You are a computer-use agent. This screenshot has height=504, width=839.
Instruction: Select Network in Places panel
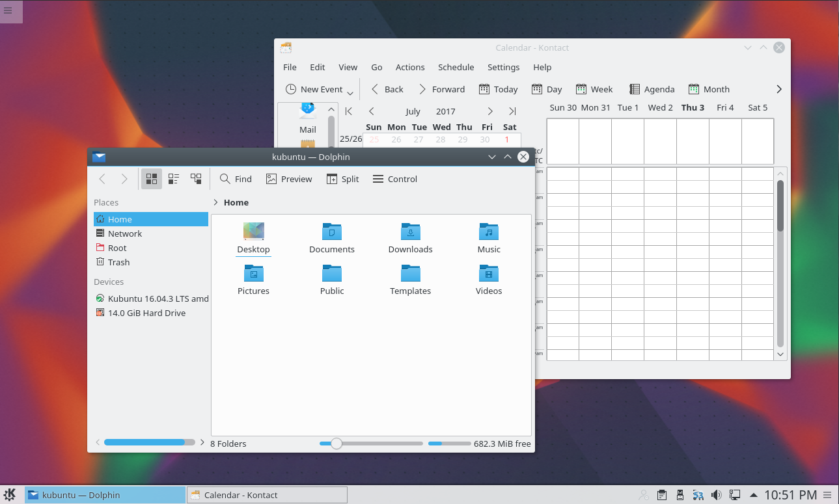pos(151,233)
